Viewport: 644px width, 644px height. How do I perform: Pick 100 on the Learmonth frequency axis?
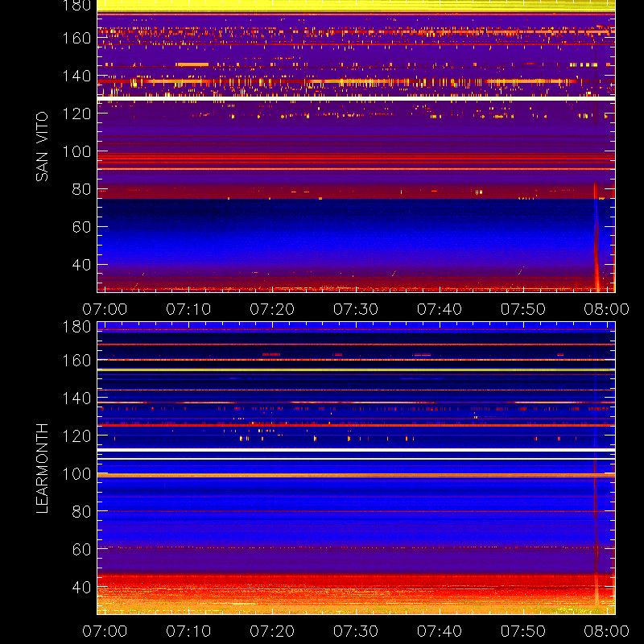coord(76,474)
